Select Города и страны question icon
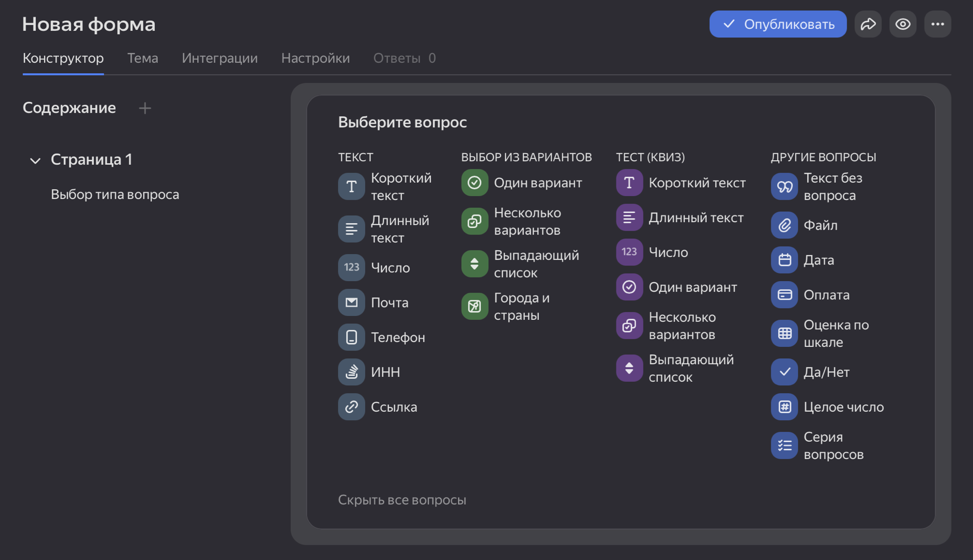Image resolution: width=973 pixels, height=560 pixels. [474, 306]
